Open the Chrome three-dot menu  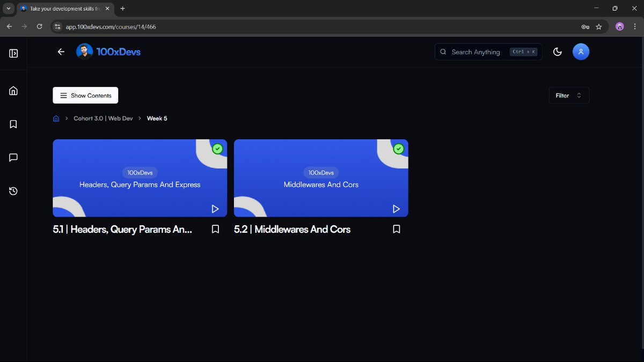634,26
